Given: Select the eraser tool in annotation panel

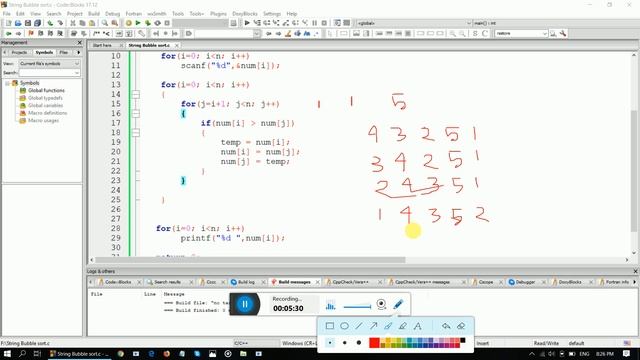Looking at the screenshot, I should [461, 326].
